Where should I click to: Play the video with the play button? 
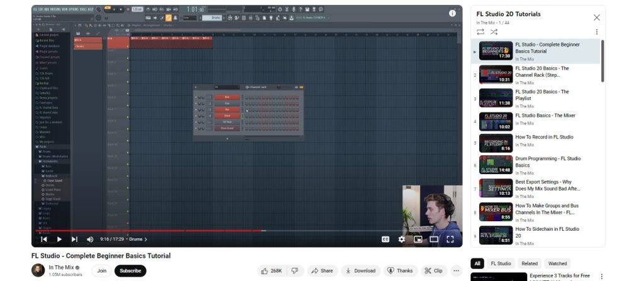coord(59,239)
